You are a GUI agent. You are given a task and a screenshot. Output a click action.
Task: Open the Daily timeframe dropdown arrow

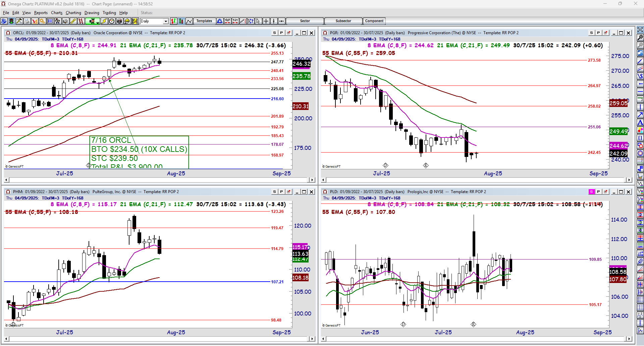(166, 21)
